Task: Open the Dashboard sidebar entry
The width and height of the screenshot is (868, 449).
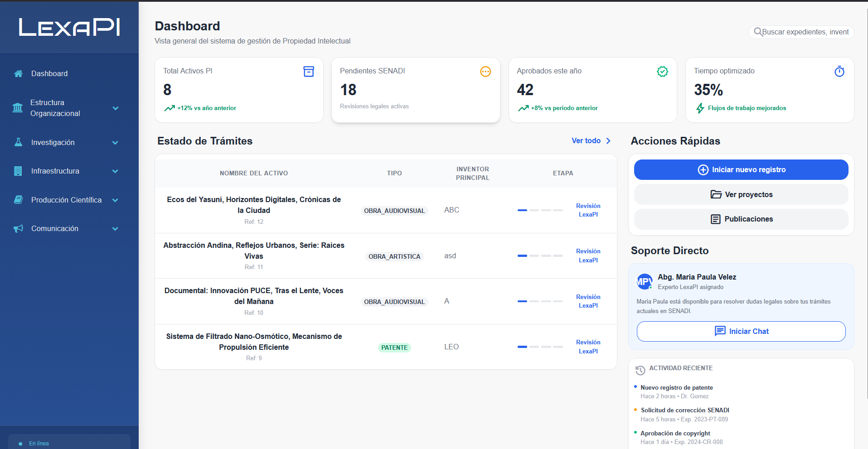Action: [49, 73]
